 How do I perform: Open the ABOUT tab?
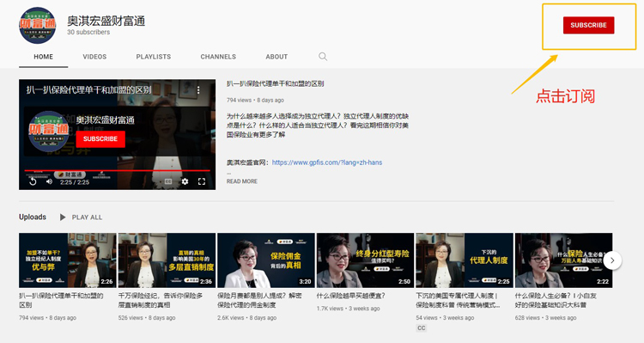[x=276, y=57]
